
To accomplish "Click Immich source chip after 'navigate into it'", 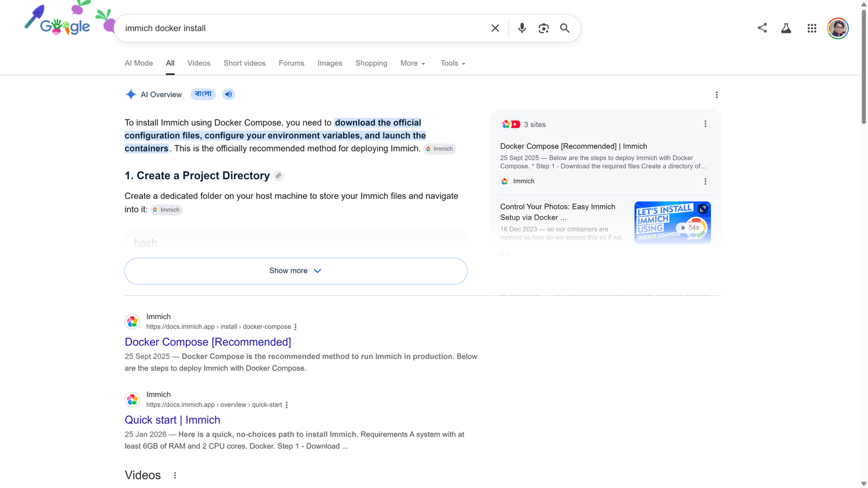I will point(167,210).
